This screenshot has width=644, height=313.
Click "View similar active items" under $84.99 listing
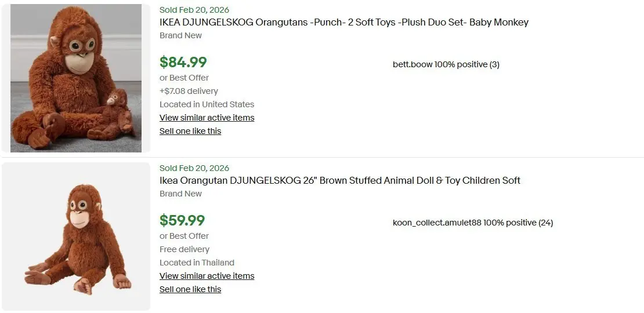[207, 118]
